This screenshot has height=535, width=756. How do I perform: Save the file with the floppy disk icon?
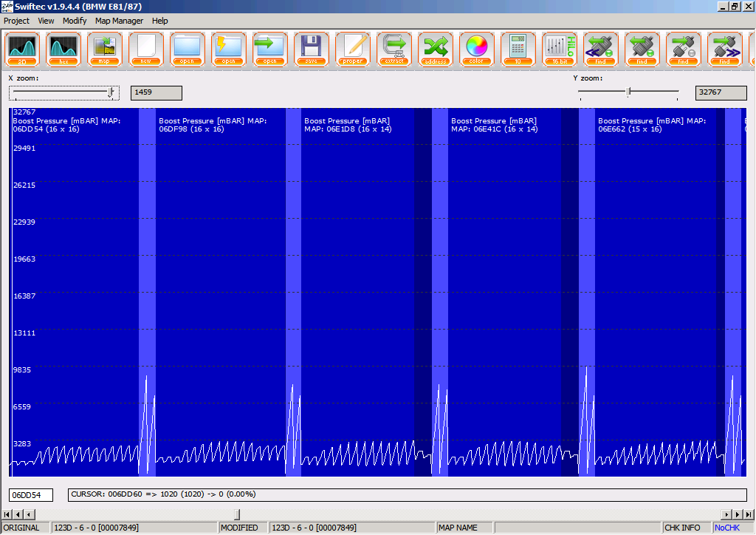[312, 50]
